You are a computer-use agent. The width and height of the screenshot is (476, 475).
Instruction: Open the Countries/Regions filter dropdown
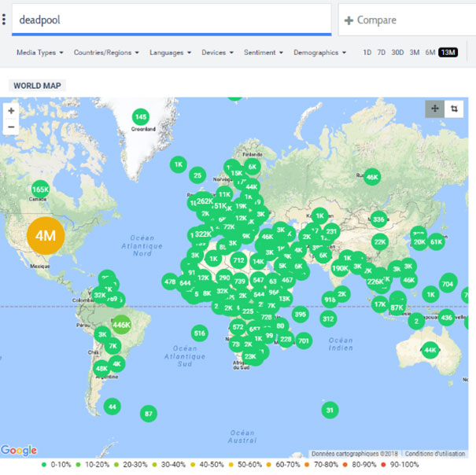(106, 53)
